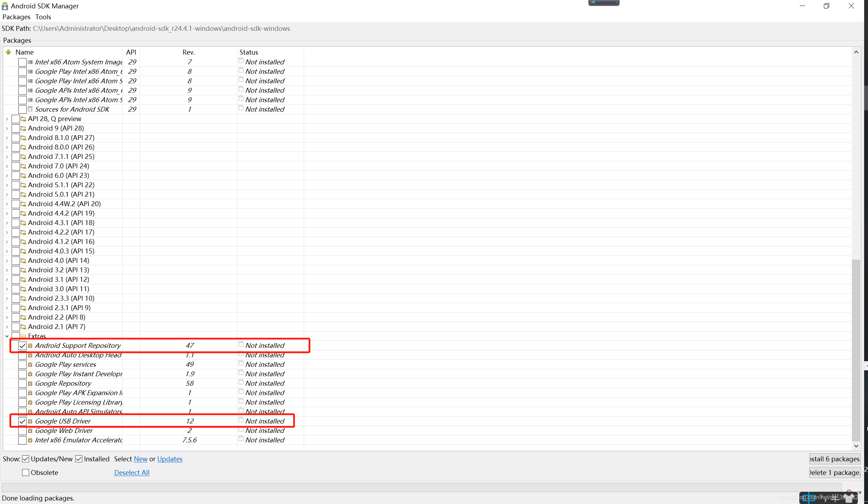Select the Android 3.2 (API 13) row
This screenshot has width=868, height=504.
(x=427, y=270)
